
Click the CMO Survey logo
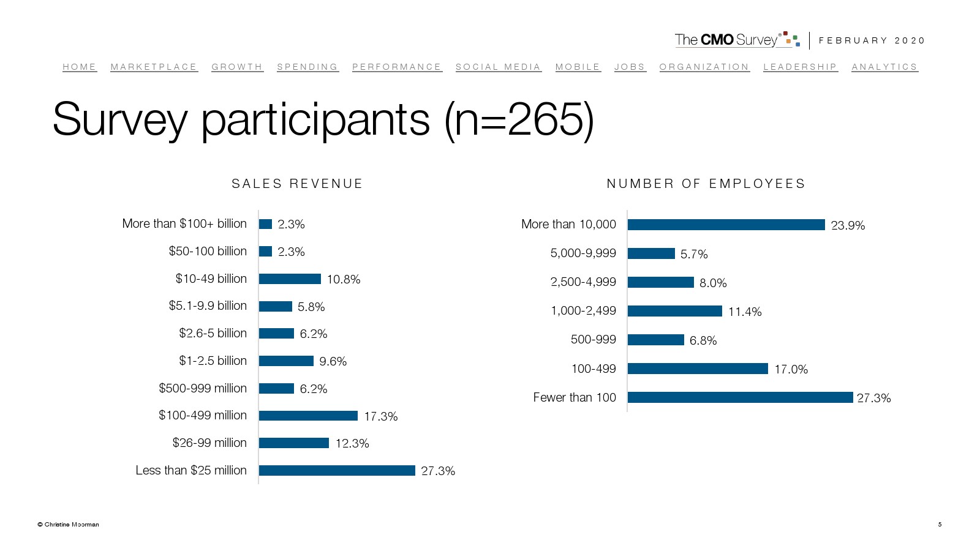(736, 40)
